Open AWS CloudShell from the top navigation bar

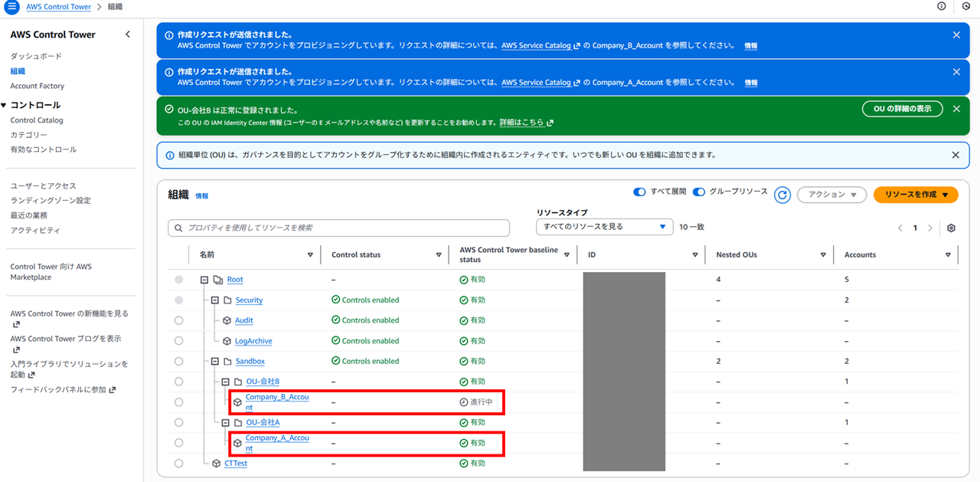point(966,6)
